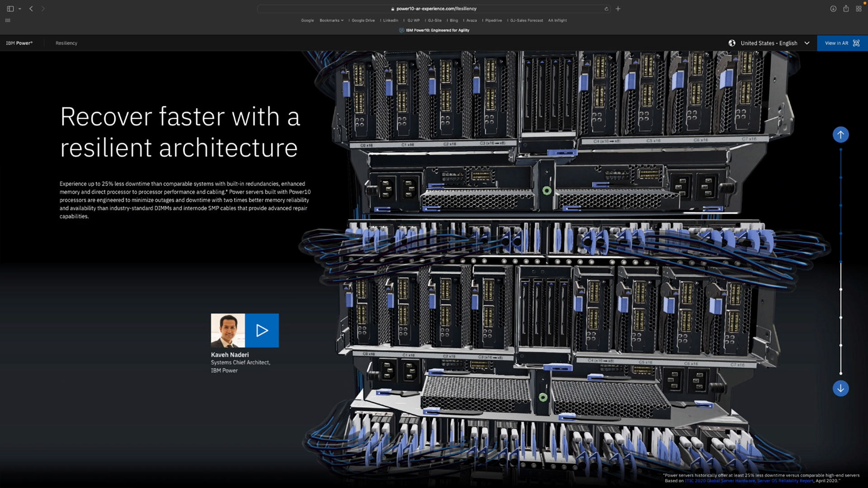Open the ITIC 2020 Global Server report link

749,481
